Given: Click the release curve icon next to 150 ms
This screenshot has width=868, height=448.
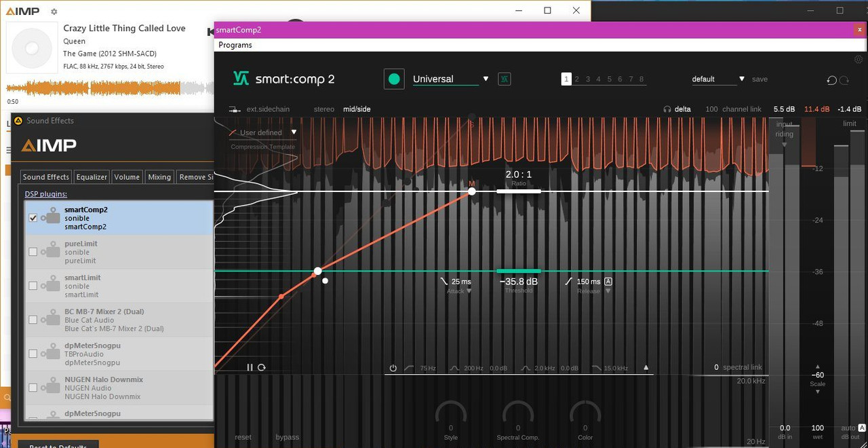Looking at the screenshot, I should [568, 281].
